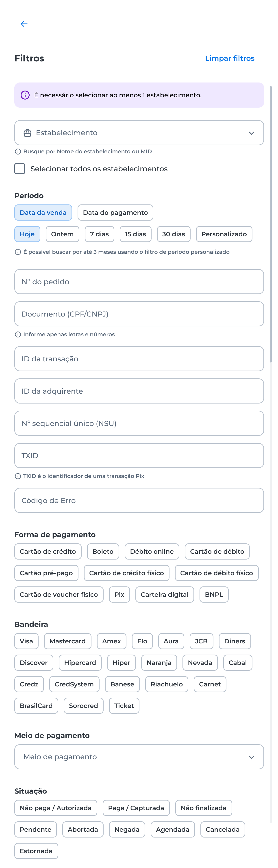Click the store icon in Estabelecimento field
Screen dimensions: 278x868
coord(28,133)
